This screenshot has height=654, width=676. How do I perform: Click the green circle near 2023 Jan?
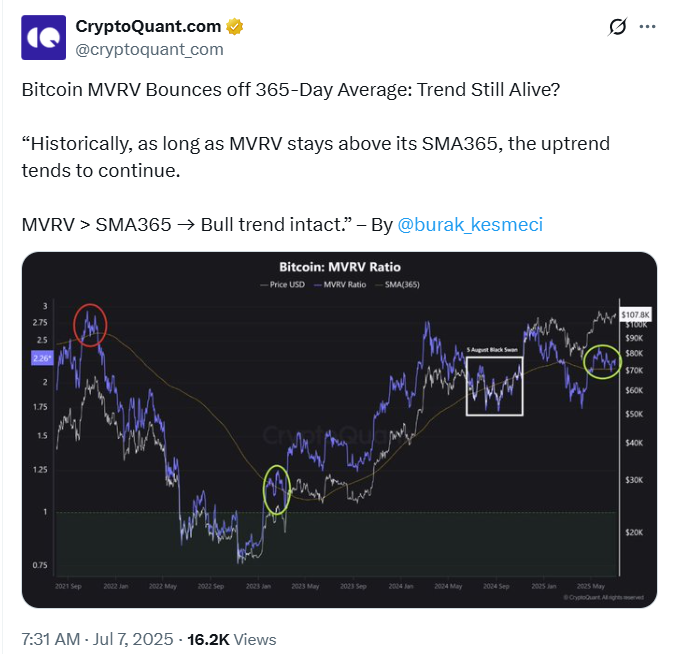(x=277, y=490)
